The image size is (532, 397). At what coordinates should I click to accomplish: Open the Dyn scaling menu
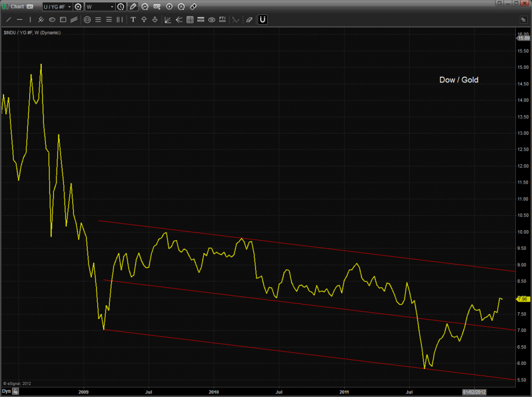pos(7,392)
